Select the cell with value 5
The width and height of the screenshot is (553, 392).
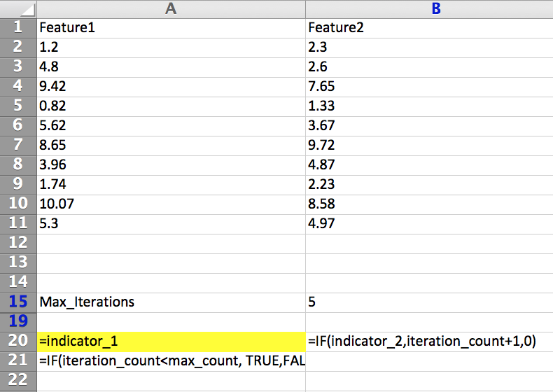(428, 302)
